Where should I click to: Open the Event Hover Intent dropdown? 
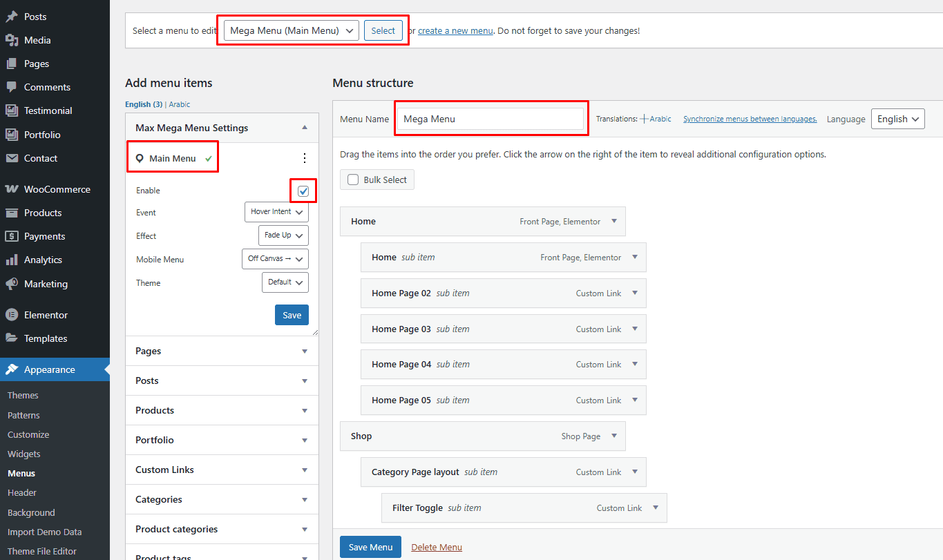(x=276, y=212)
